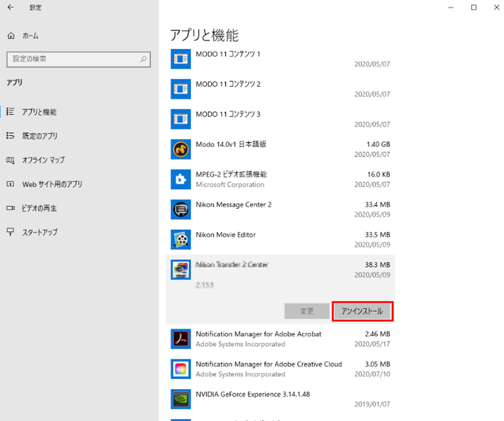The width and height of the screenshot is (504, 421).
Task: Click the アプリと機能 page heading
Action: pyautogui.click(x=204, y=35)
